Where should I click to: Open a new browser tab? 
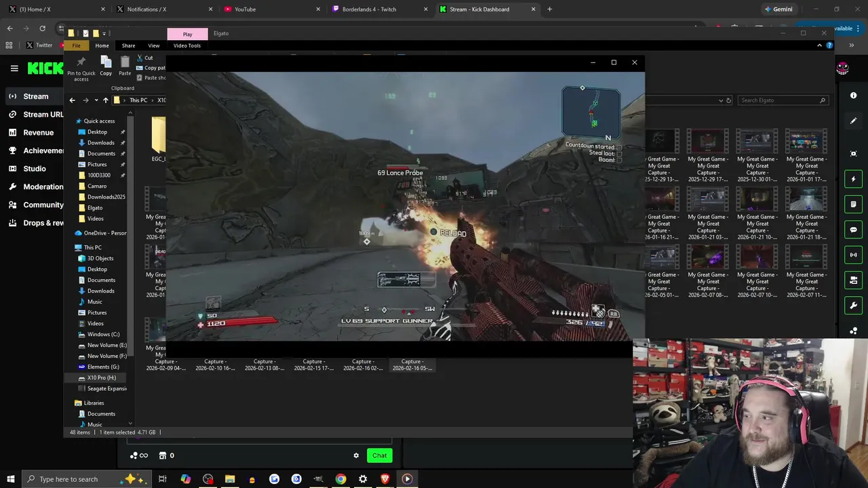549,9
